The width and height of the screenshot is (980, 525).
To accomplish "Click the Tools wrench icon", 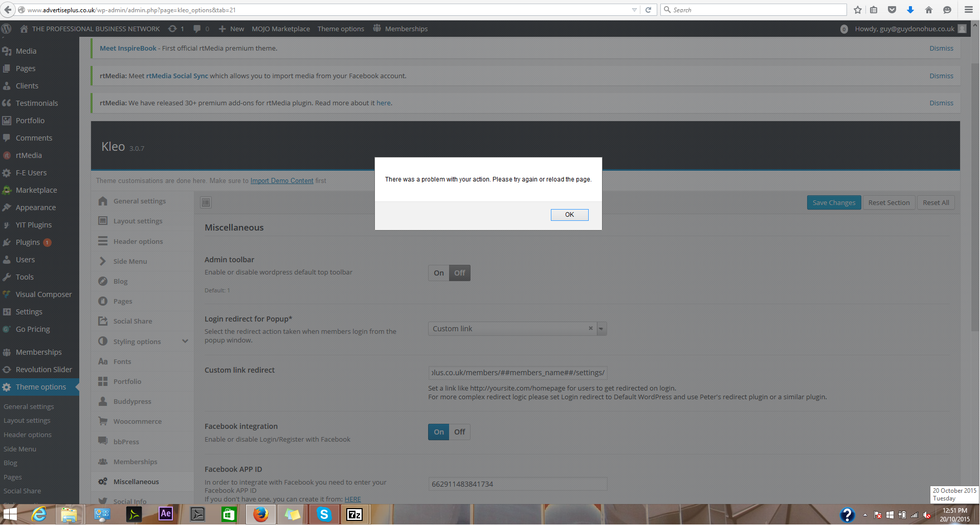I will click(7, 277).
